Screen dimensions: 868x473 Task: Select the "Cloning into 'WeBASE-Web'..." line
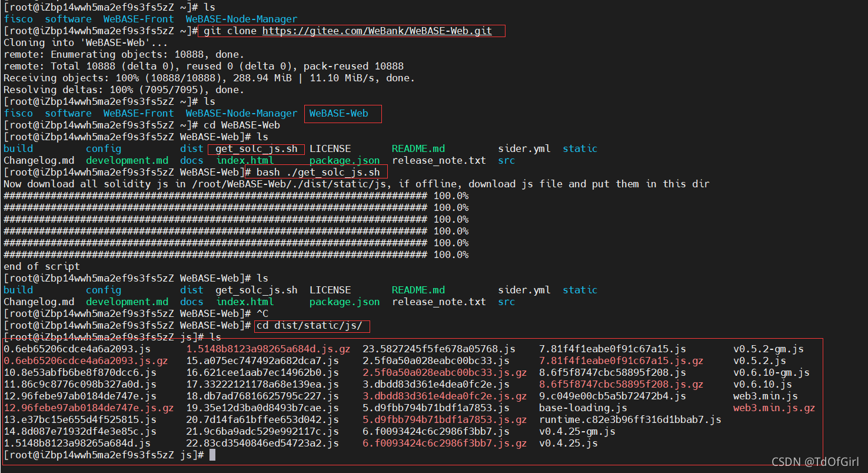[x=85, y=42]
